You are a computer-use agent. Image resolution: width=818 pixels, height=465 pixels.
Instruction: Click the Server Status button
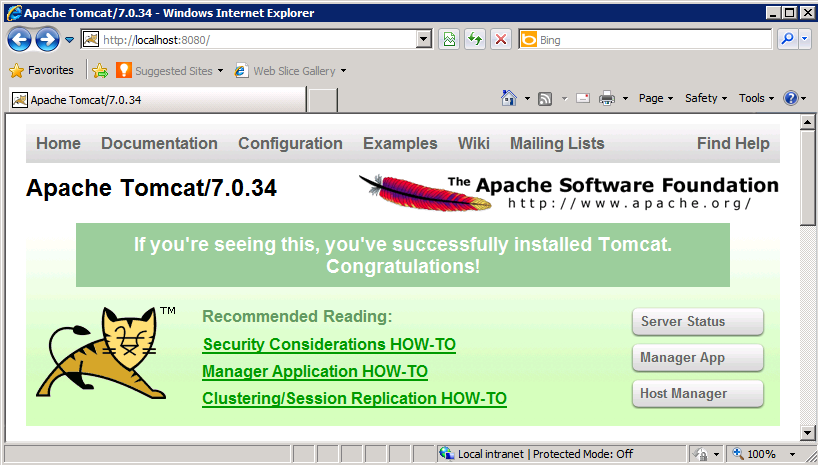[697, 322]
